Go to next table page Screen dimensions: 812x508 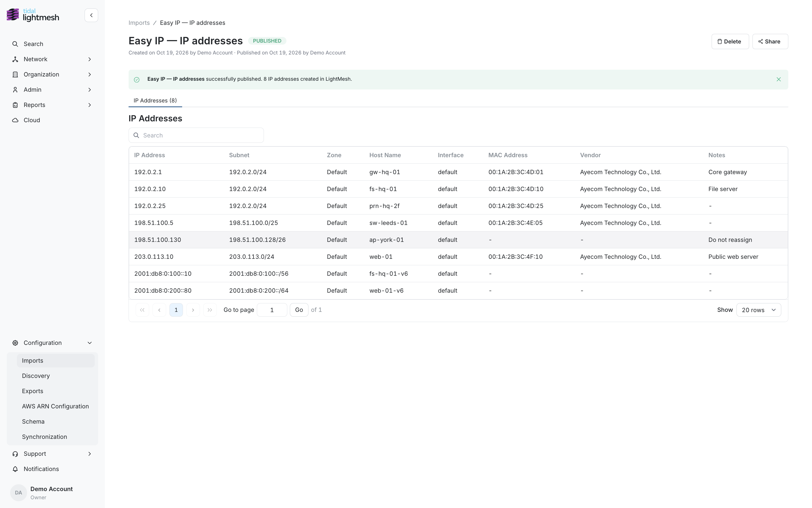coord(193,310)
